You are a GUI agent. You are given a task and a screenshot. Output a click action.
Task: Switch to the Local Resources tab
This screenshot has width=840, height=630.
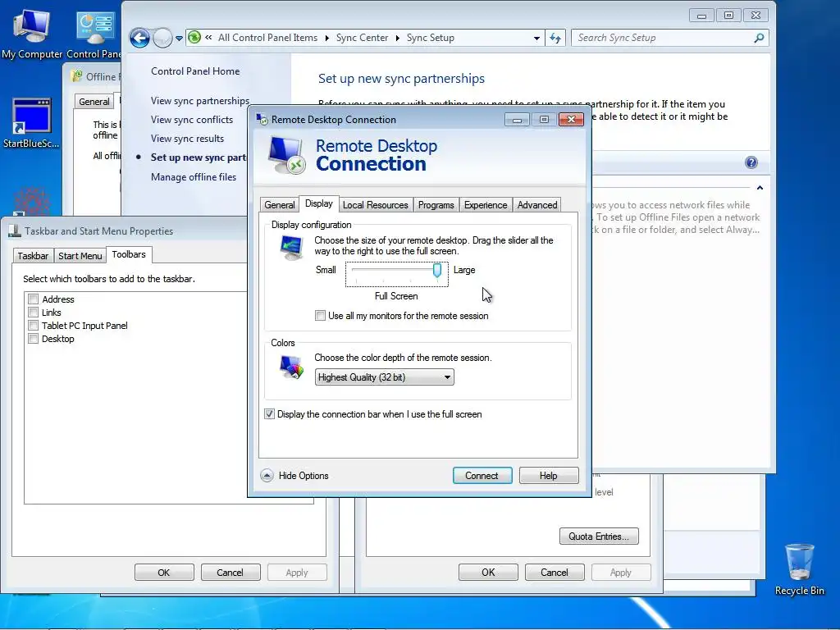point(375,204)
